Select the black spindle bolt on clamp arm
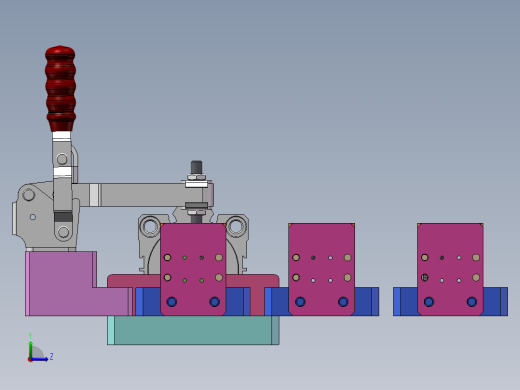The height and width of the screenshot is (390, 520). 196,167
